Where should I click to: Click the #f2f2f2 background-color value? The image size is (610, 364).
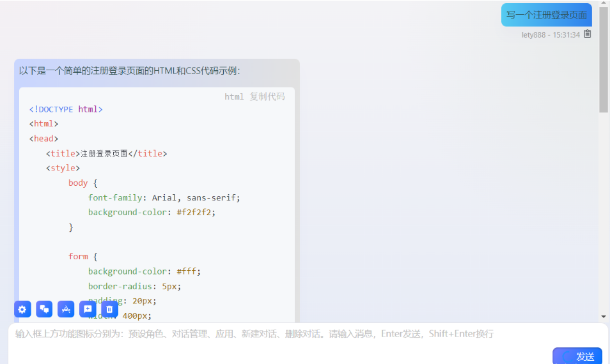tap(196, 212)
